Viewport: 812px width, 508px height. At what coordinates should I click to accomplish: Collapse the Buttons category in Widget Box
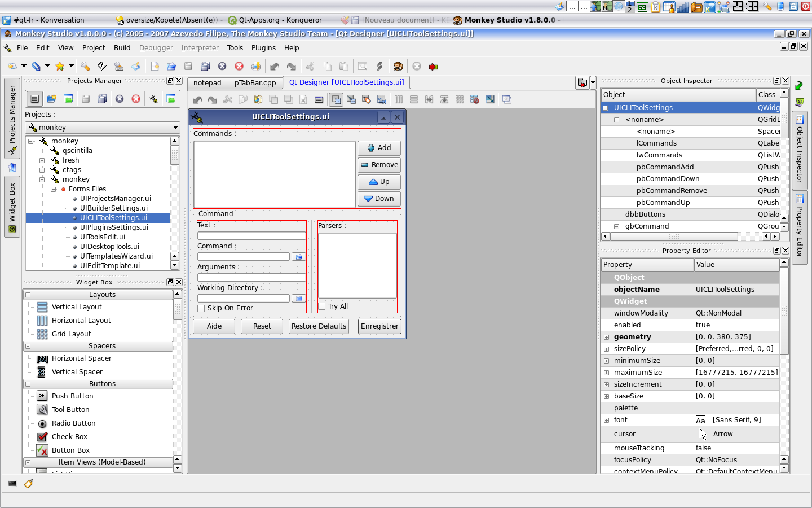(x=28, y=384)
